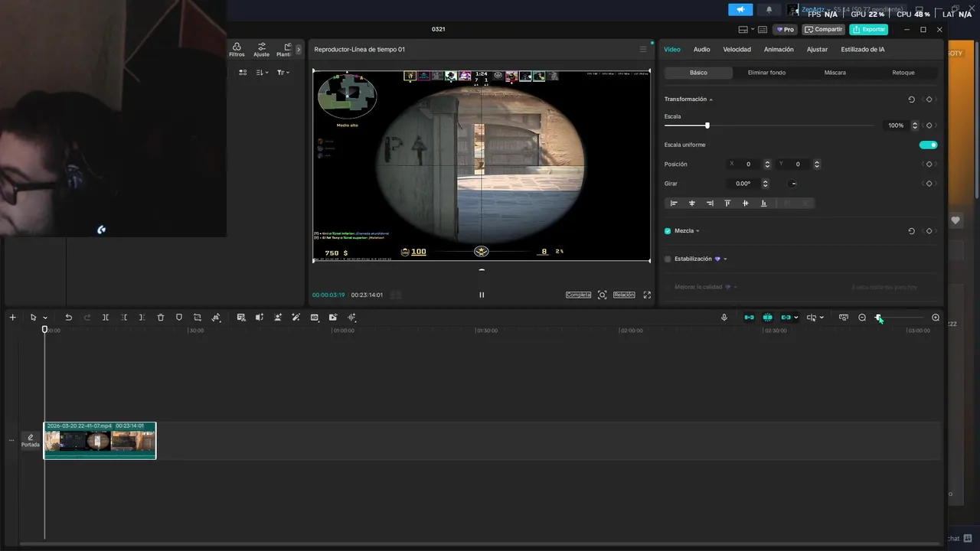
Task: Toggle main track magnet icon
Action: pos(749,318)
